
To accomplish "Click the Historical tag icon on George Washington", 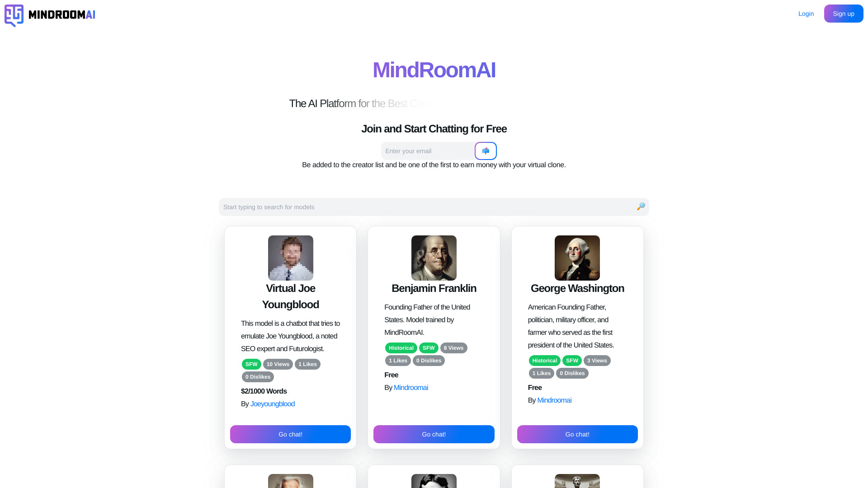I will tap(544, 360).
